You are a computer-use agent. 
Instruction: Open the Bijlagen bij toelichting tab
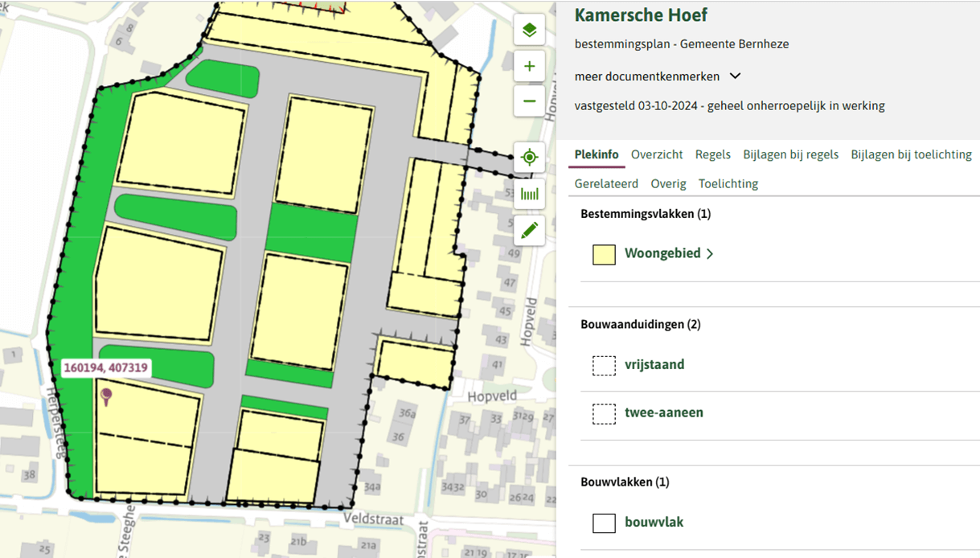point(911,154)
